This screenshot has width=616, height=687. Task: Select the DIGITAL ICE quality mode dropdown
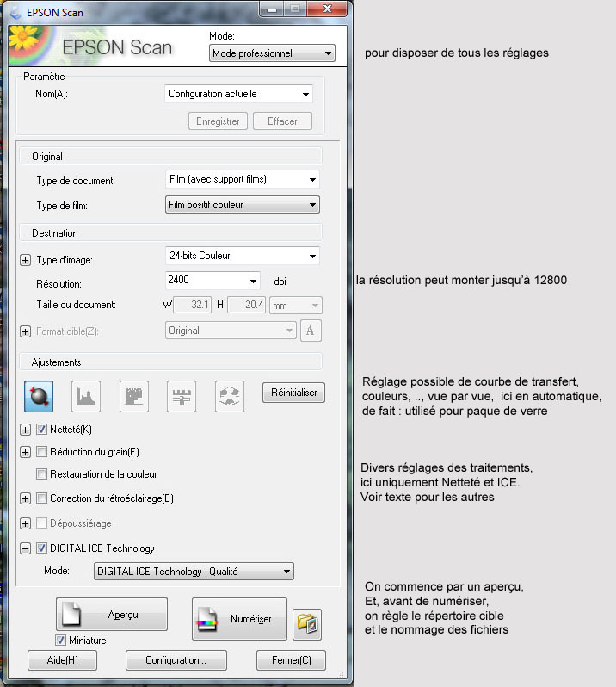(x=194, y=571)
